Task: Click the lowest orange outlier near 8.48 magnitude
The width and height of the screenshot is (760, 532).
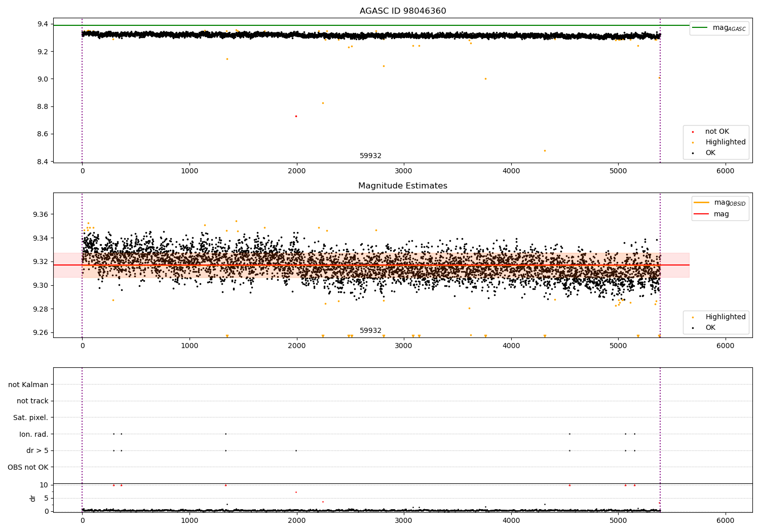Action: [x=545, y=150]
